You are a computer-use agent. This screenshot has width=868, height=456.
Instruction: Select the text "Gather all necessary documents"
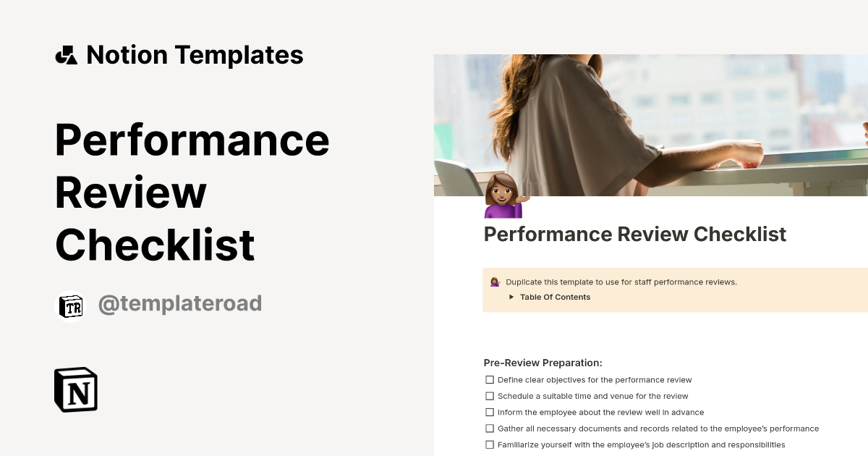click(x=570, y=428)
